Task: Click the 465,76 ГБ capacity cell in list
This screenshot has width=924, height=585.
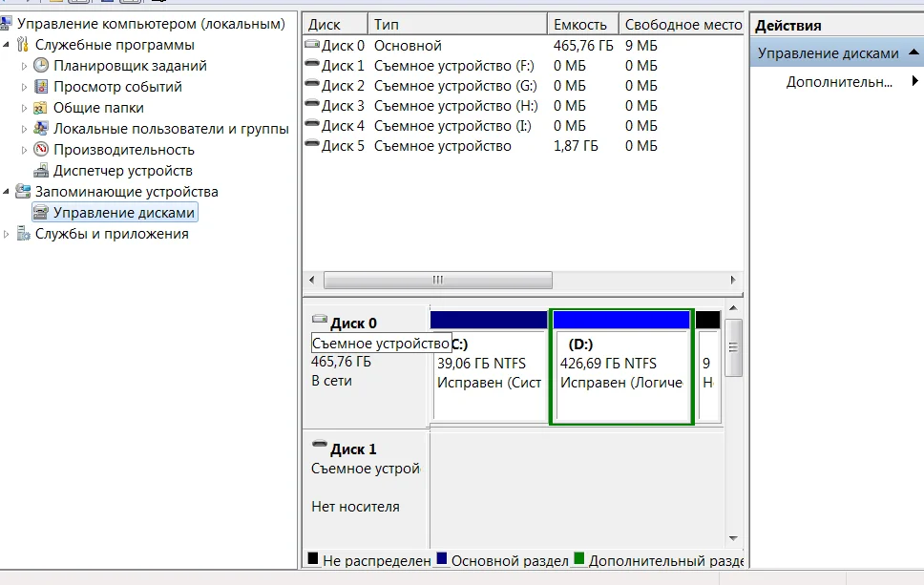Action: [583, 46]
